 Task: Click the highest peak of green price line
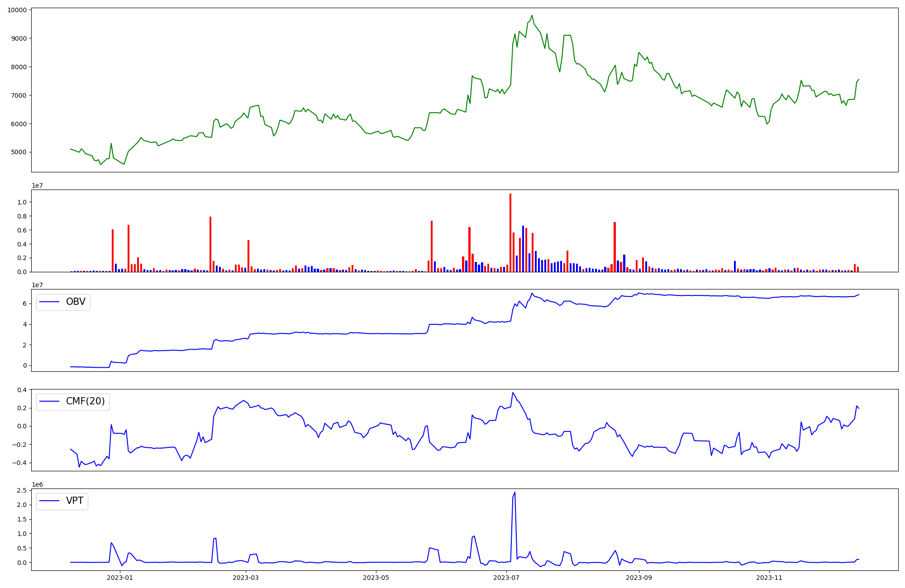tap(532, 16)
